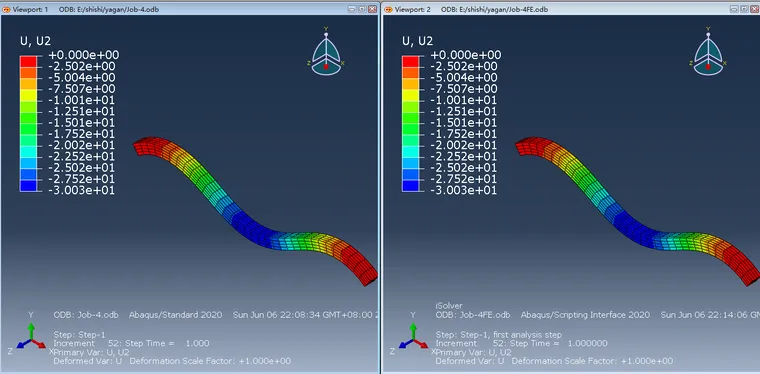
Task: Click legend value +0.000e+00 in Viewport 1
Action: click(83, 55)
